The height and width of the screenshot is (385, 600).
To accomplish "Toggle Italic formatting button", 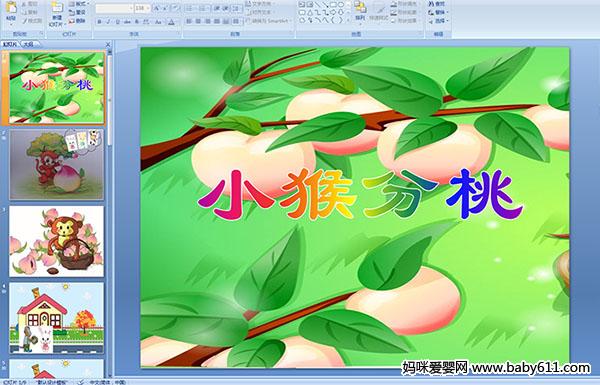I will pos(108,22).
